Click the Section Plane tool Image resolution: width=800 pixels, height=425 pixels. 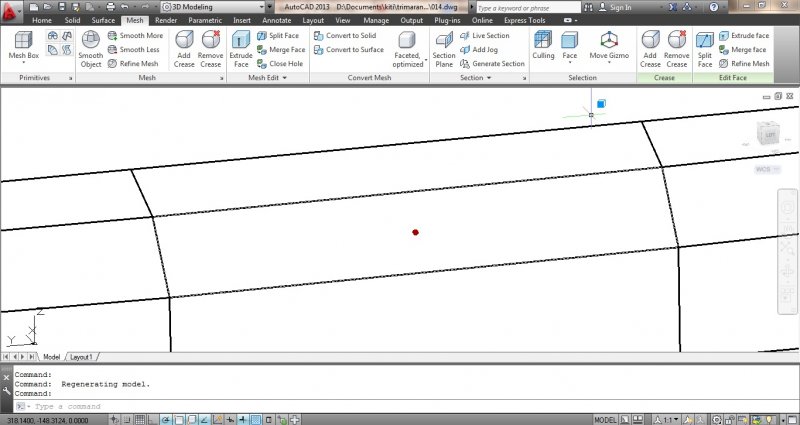444,48
